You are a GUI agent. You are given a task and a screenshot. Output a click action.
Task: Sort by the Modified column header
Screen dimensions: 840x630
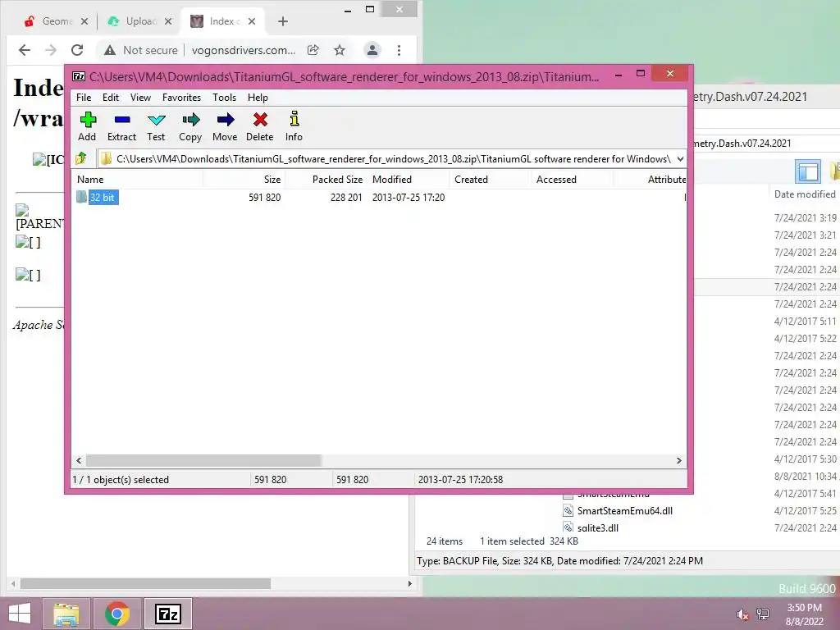click(x=409, y=180)
